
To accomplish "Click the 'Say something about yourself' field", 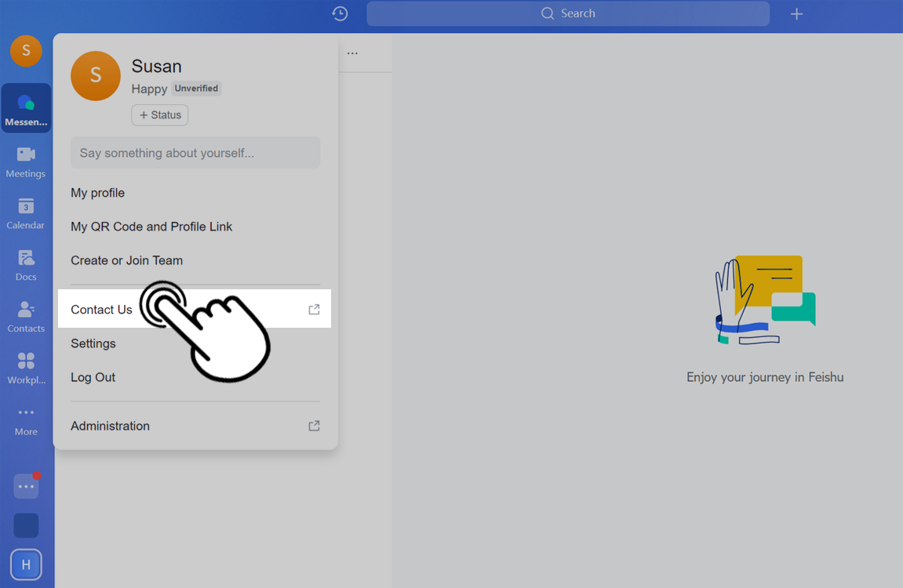I will (x=195, y=152).
